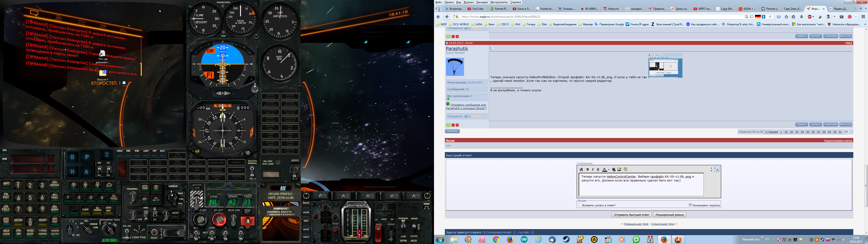Open Firefox 'Файл' menu

[x=438, y=2]
